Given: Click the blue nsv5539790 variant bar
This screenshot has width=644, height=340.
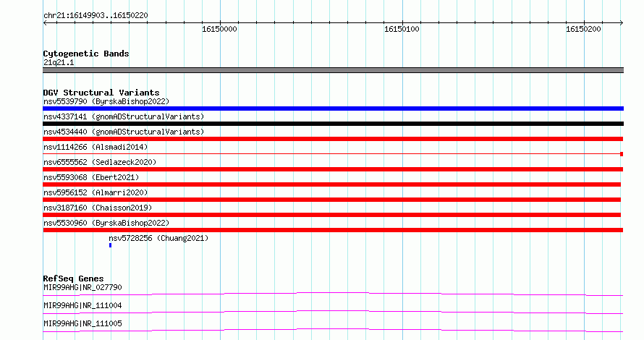Looking at the screenshot, I should click(x=333, y=109).
